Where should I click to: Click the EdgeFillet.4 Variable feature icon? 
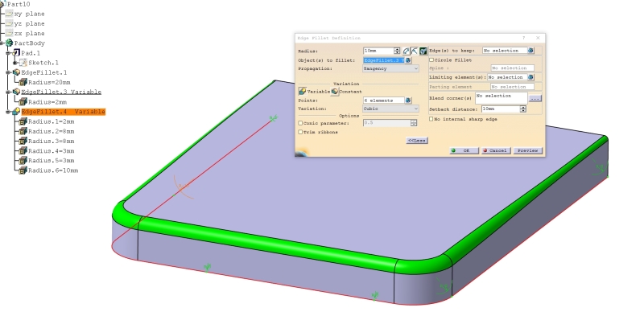pos(16,111)
